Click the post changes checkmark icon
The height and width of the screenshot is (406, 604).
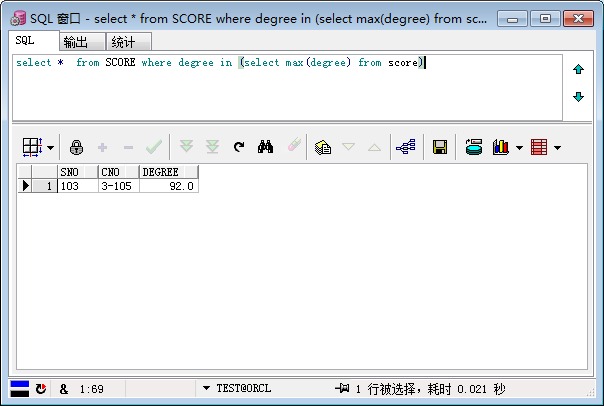[154, 147]
